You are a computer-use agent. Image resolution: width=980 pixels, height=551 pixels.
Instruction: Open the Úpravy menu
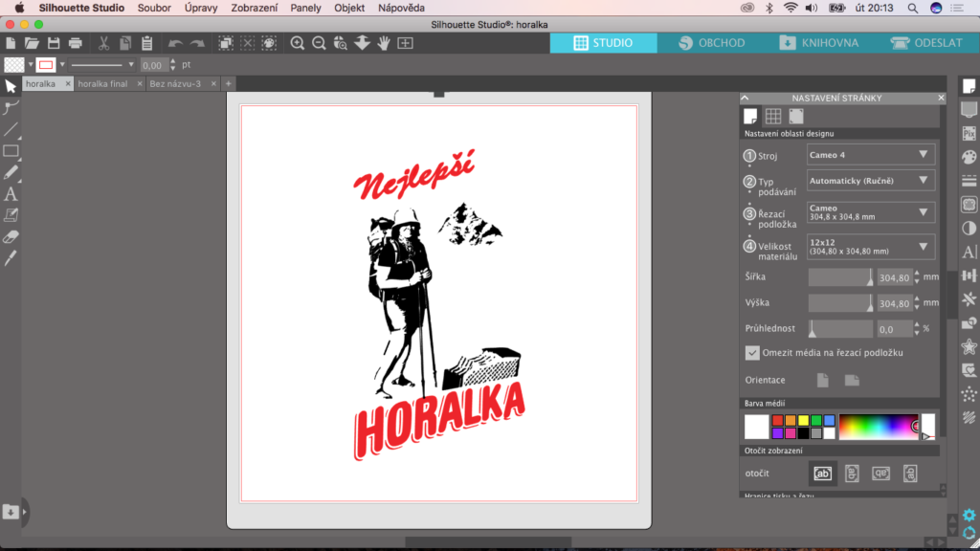(201, 8)
